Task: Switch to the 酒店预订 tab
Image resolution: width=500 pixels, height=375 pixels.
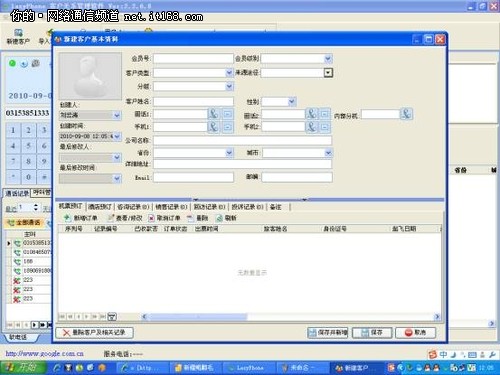Action: click(100, 207)
